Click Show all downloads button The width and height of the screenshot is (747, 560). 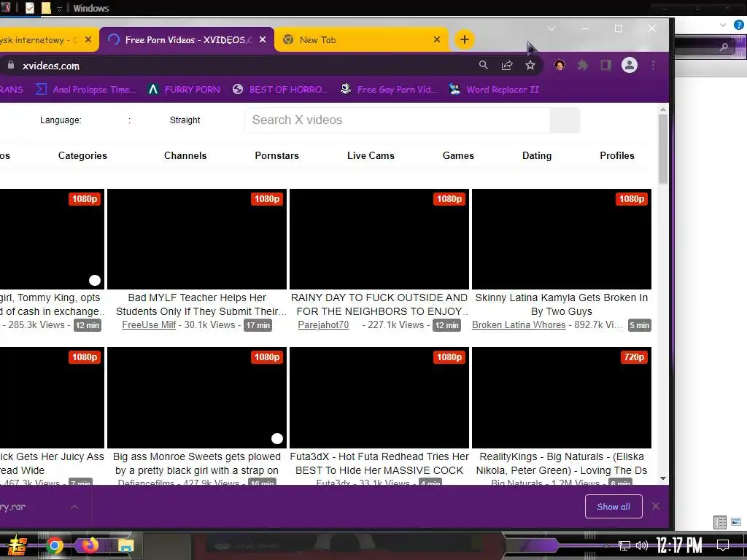[613, 507]
